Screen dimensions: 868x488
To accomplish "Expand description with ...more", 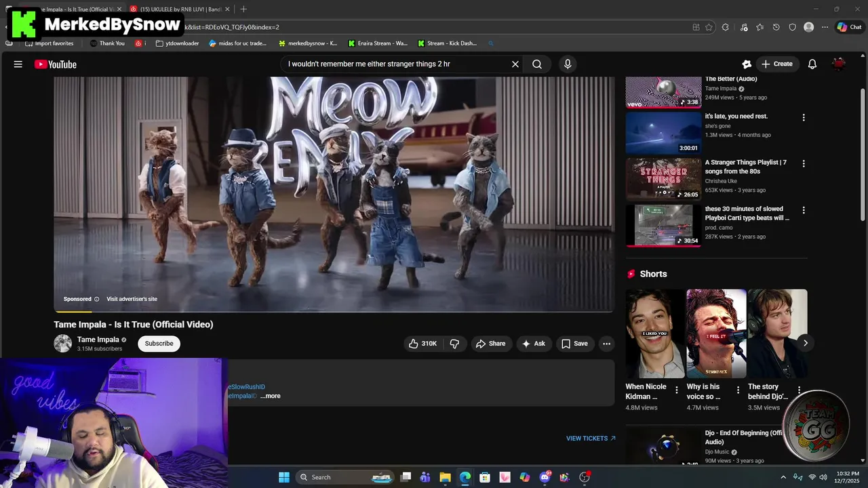I will [x=271, y=396].
